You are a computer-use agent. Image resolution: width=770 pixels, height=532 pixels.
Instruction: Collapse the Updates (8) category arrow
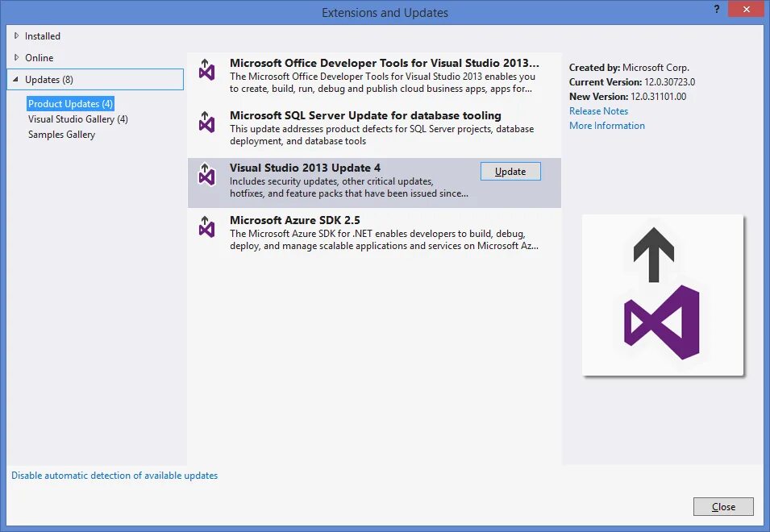[15, 79]
